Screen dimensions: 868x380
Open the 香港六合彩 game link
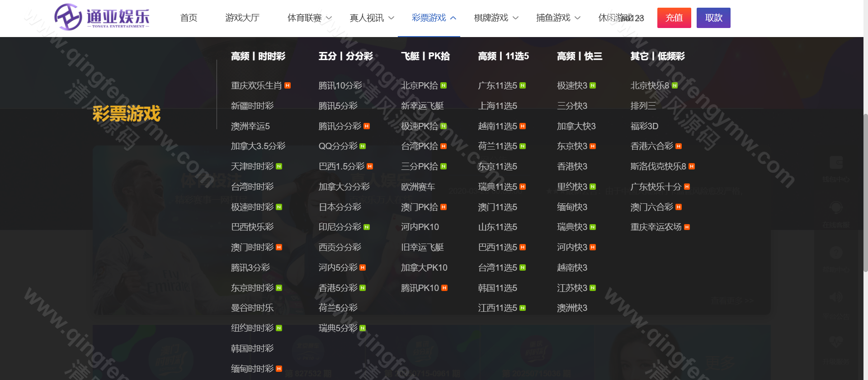tap(651, 146)
